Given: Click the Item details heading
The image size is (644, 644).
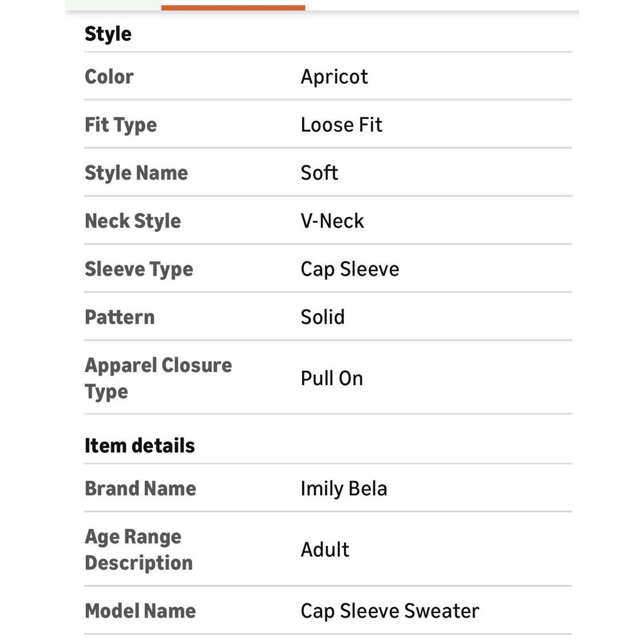Looking at the screenshot, I should (x=140, y=446).
